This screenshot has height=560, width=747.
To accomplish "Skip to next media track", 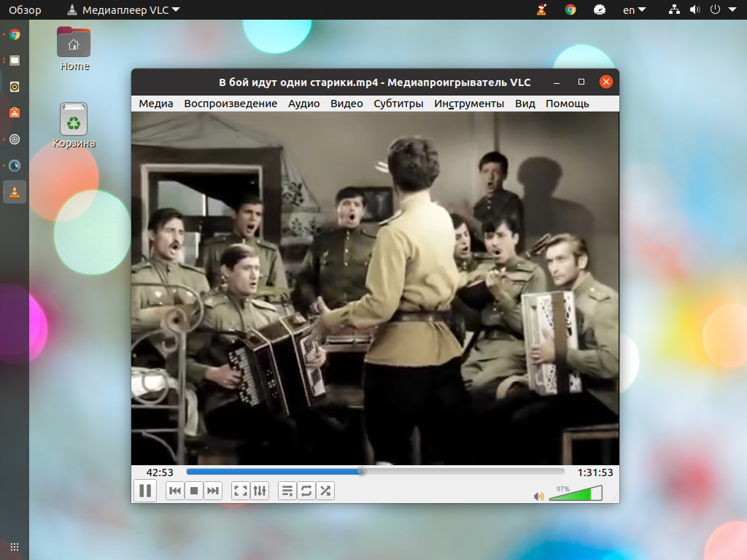I will click(x=213, y=491).
